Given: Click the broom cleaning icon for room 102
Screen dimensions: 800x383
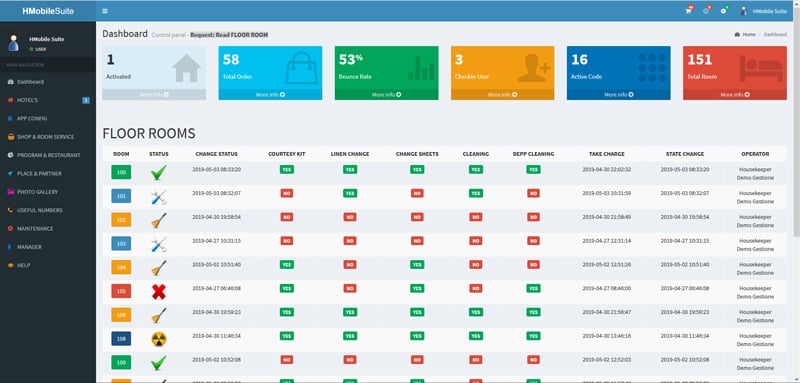Looking at the screenshot, I should point(159,220).
